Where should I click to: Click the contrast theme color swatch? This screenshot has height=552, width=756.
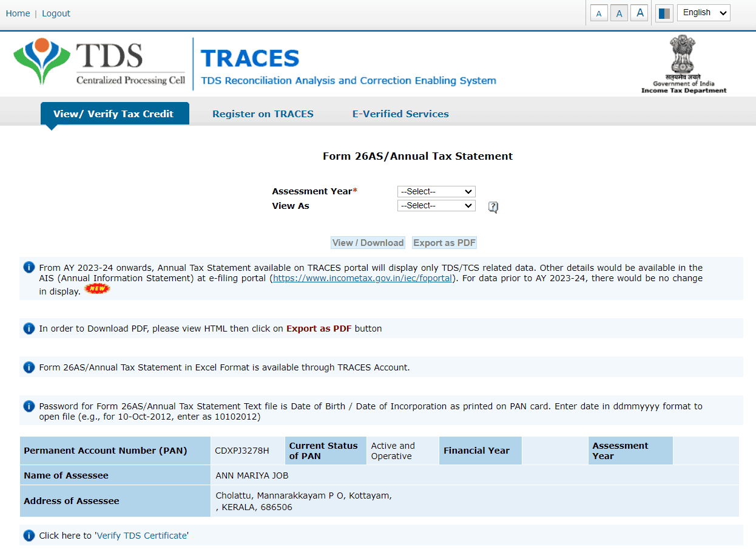coord(664,12)
